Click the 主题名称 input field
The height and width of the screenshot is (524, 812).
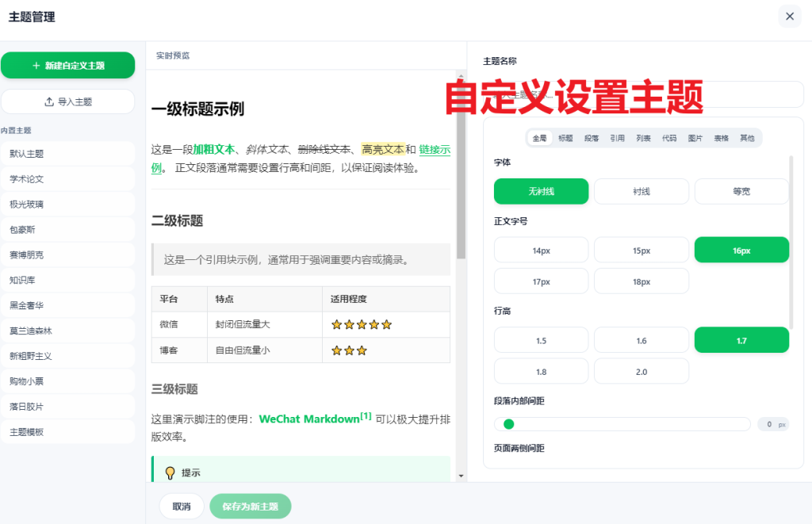pos(642,94)
